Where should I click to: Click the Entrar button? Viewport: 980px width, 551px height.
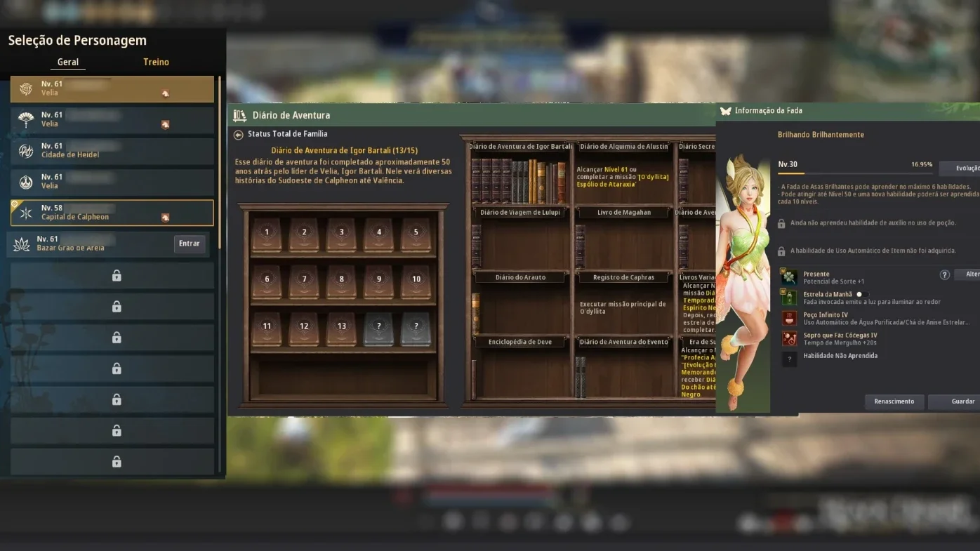[x=190, y=244]
